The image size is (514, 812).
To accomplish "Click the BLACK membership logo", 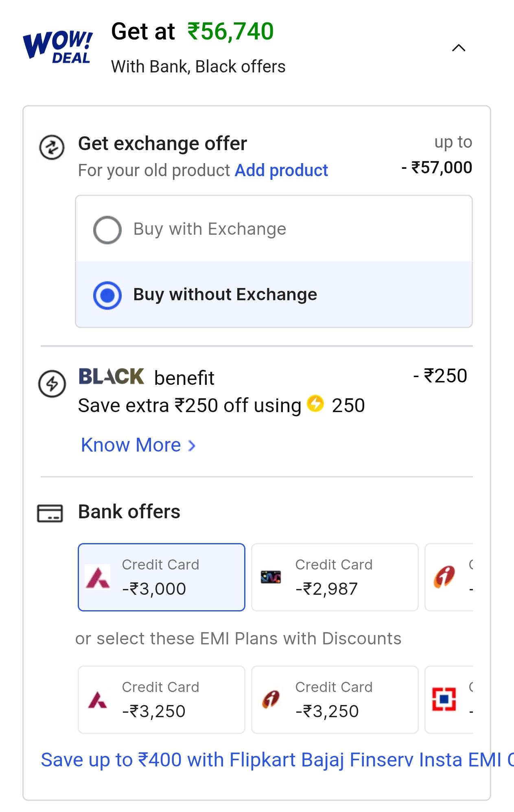I will pos(111,376).
